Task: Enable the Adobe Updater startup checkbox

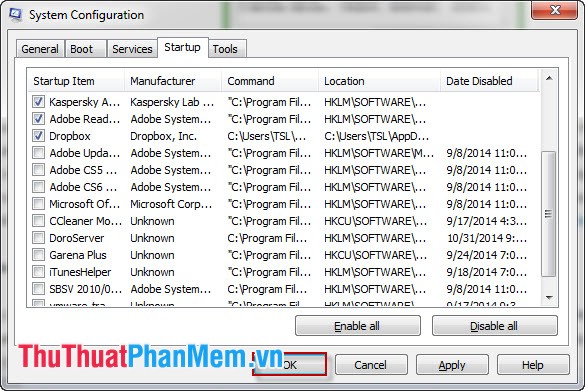Action: [x=38, y=153]
